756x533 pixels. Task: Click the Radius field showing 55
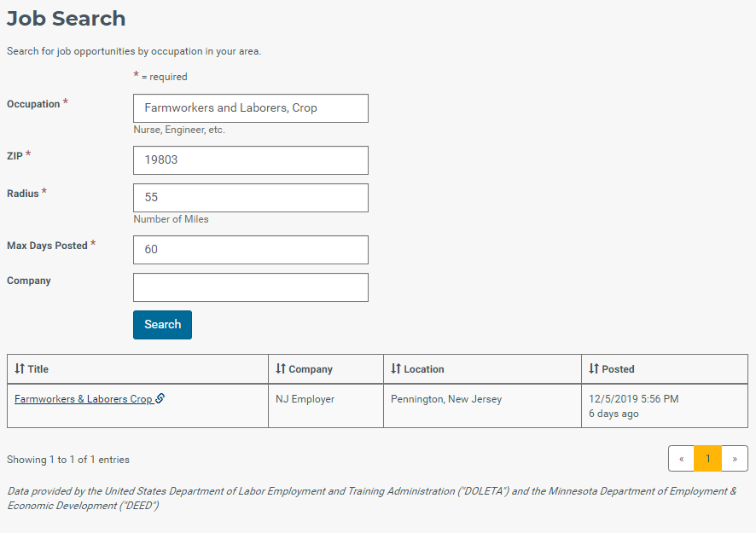point(251,198)
